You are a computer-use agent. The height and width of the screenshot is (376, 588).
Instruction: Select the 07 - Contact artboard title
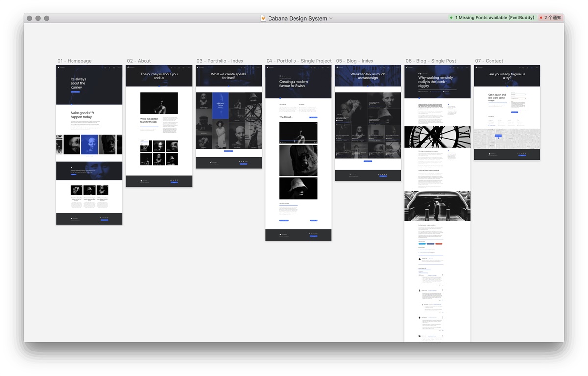click(x=489, y=61)
